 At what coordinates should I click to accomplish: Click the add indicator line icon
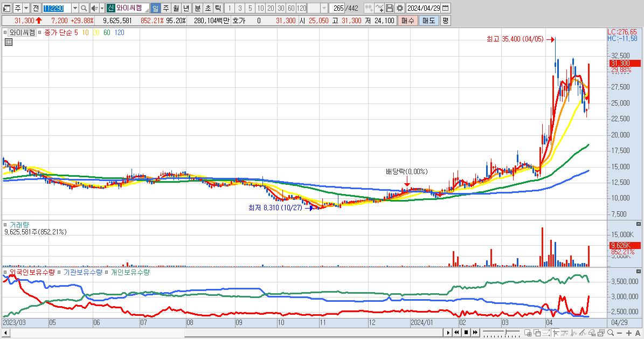tap(379, 8)
